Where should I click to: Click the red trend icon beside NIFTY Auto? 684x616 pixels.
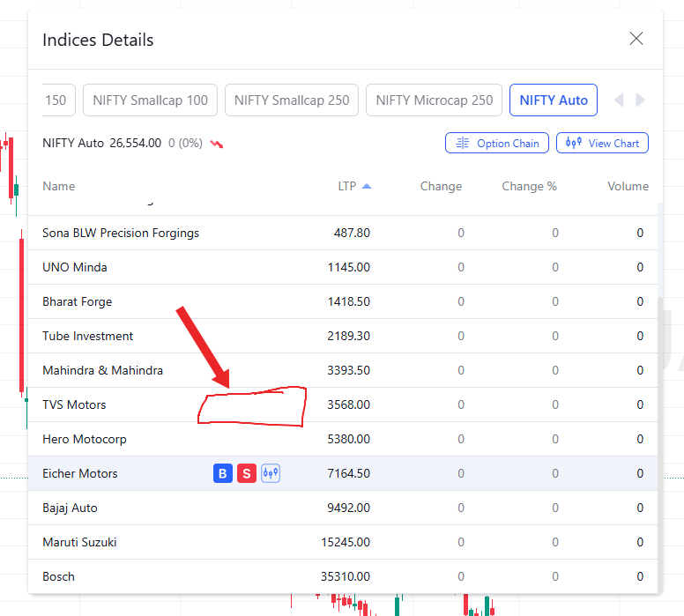pos(217,144)
